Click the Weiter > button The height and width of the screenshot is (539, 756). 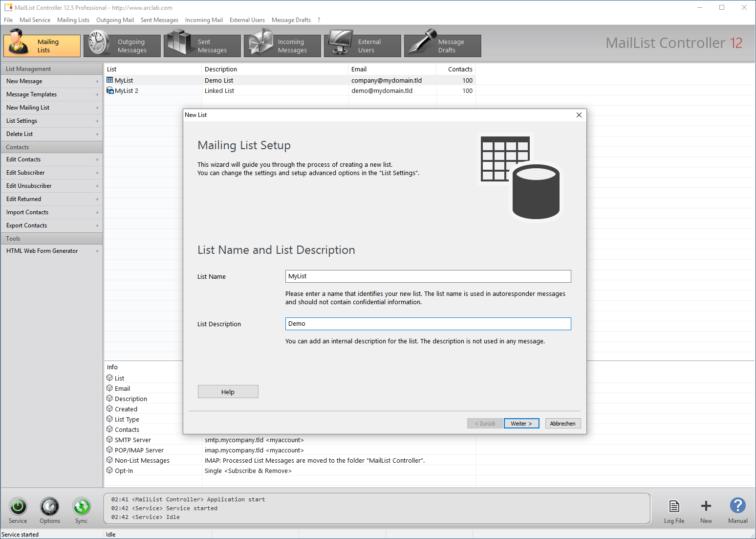[x=521, y=424]
